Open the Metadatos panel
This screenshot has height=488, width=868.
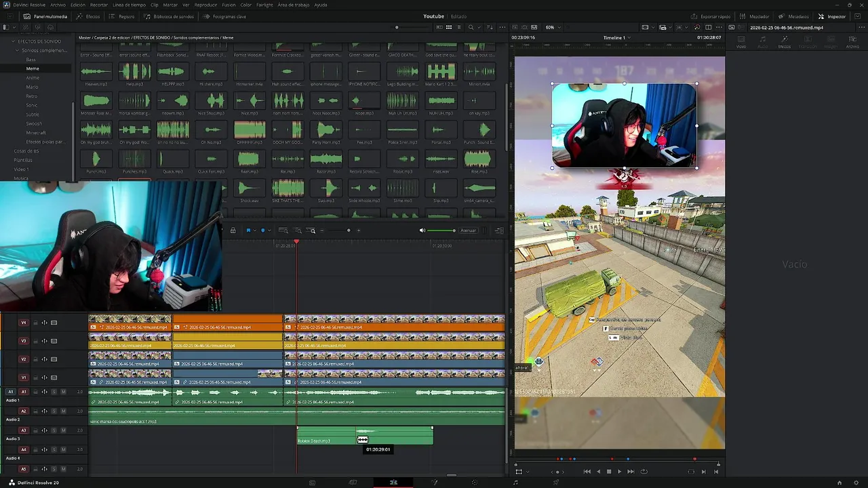click(x=793, y=16)
